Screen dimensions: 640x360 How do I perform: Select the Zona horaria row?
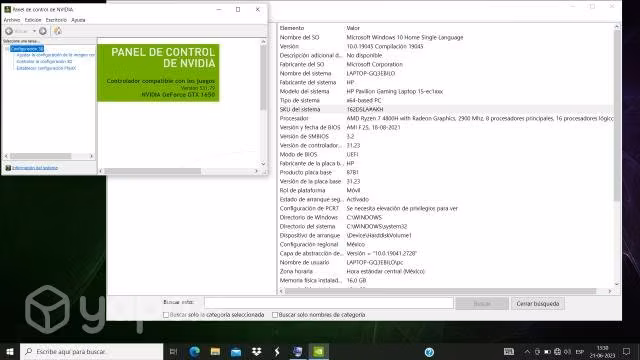[x=445, y=271]
